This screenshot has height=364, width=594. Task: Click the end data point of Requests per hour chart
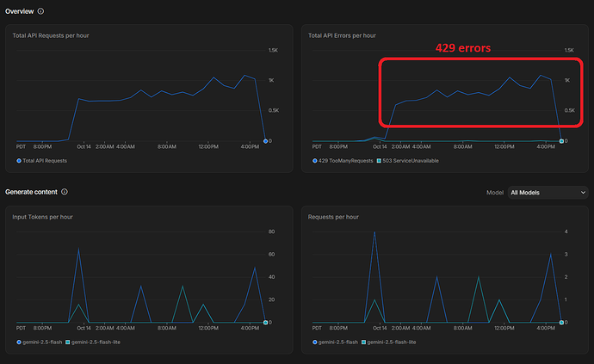click(x=561, y=323)
